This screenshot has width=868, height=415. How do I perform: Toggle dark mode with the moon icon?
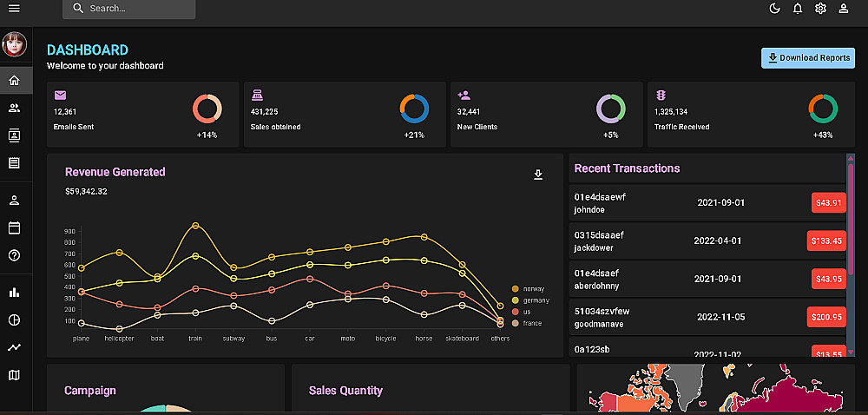(x=775, y=9)
